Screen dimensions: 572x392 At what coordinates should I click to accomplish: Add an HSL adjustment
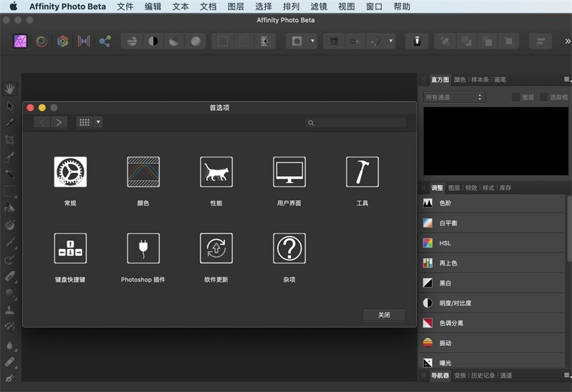click(491, 243)
